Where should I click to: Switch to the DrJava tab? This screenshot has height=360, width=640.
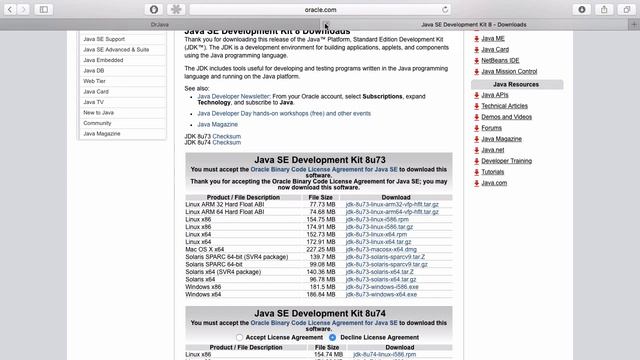[160, 24]
